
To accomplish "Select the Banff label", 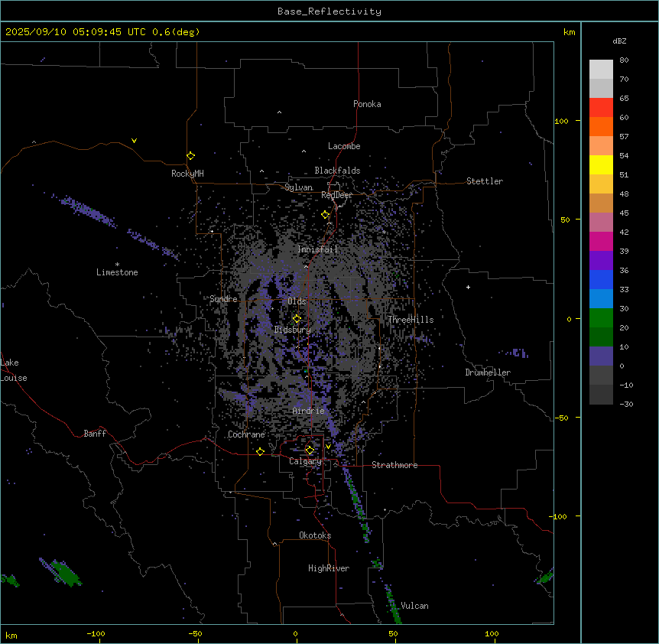I will [95, 434].
